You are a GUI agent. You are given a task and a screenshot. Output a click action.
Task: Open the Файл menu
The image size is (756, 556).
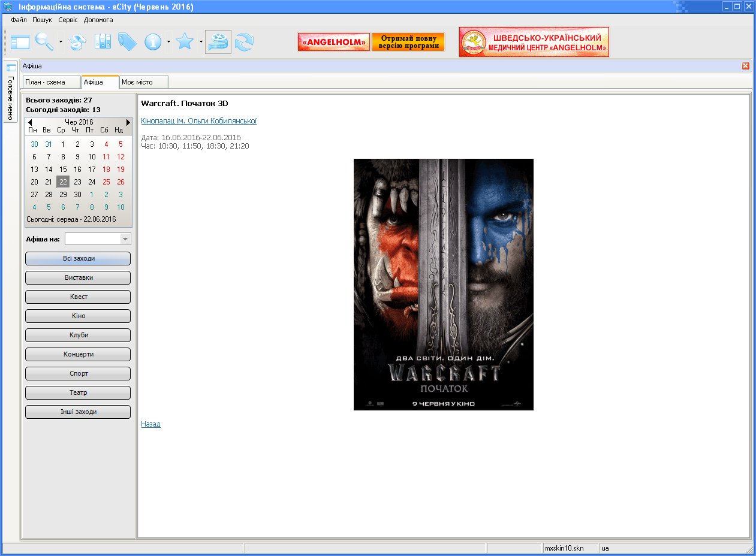click(x=19, y=20)
